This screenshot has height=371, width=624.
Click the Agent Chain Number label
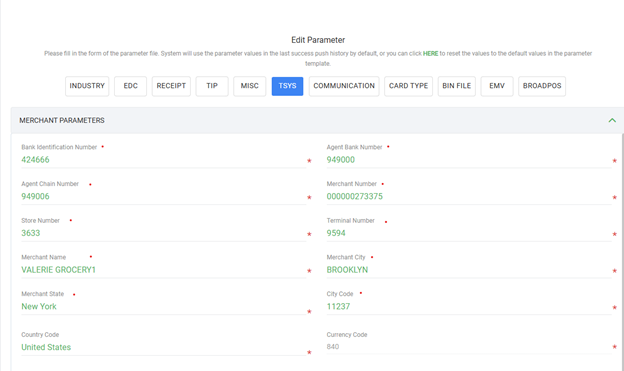[50, 184]
